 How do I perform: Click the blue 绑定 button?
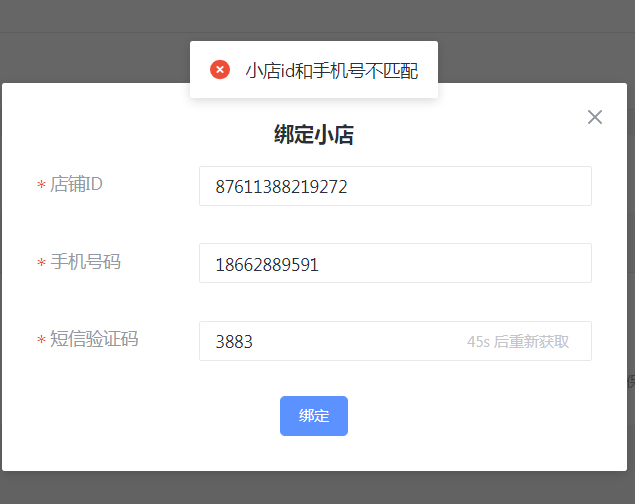click(314, 416)
